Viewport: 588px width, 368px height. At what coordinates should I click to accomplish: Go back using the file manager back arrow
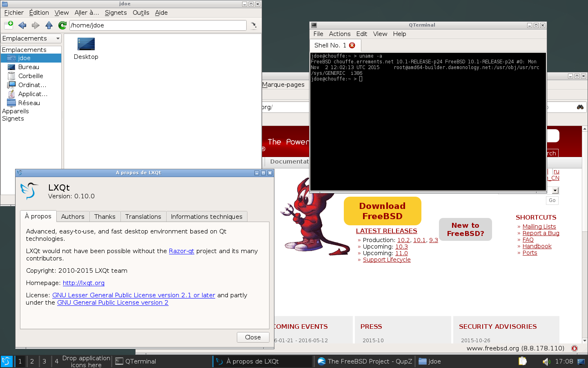22,25
